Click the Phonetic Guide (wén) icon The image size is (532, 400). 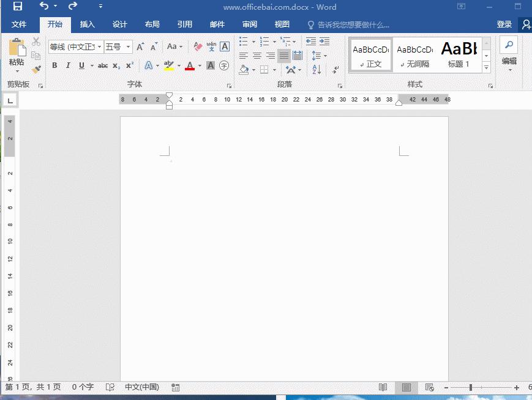click(x=211, y=46)
